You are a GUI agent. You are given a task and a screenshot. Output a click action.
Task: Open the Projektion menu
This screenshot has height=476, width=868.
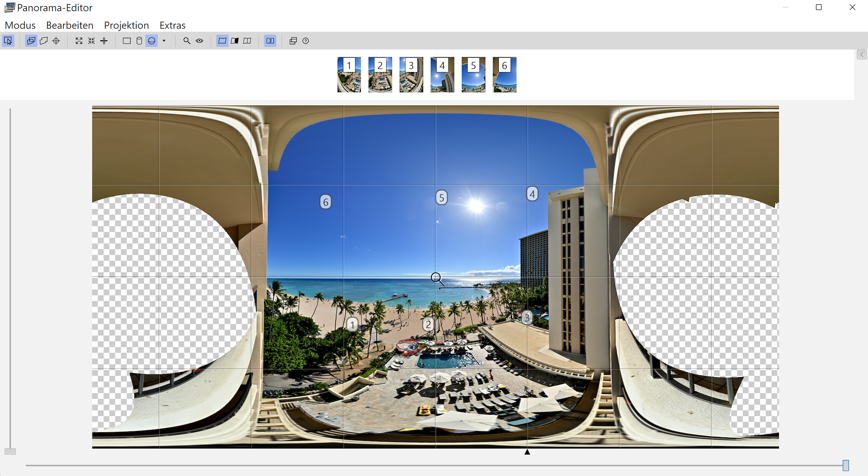126,25
